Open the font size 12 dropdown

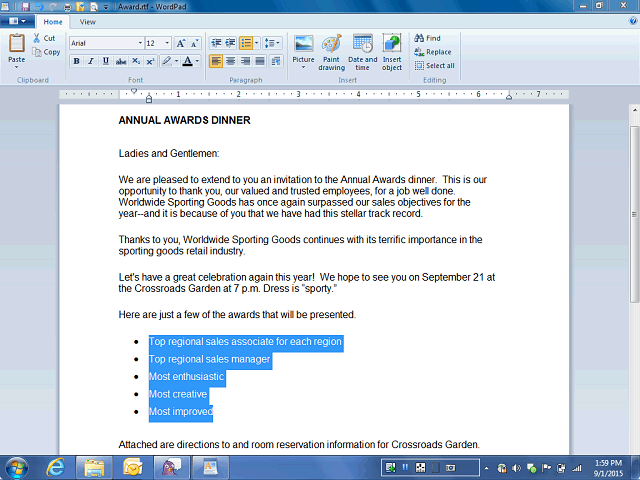click(x=167, y=43)
